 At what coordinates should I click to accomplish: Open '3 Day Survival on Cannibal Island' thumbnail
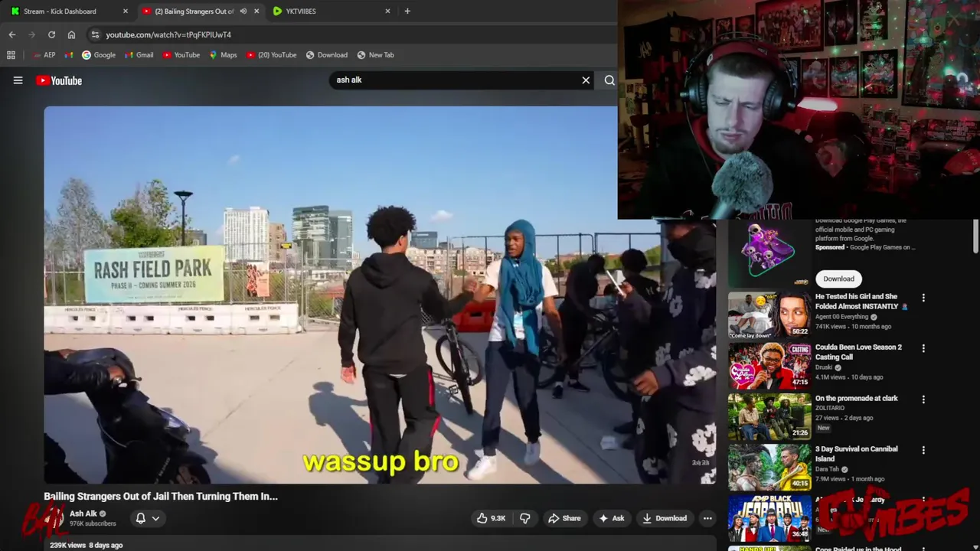pos(769,467)
